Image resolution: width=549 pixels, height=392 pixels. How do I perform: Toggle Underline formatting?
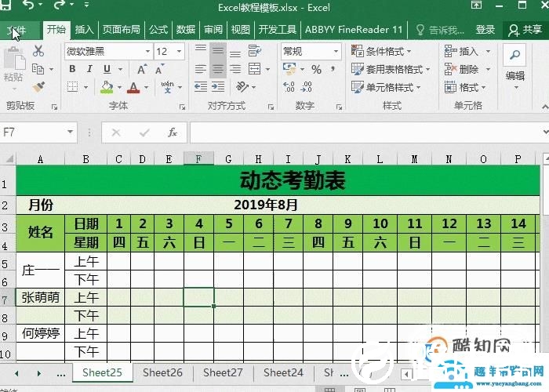coord(107,69)
